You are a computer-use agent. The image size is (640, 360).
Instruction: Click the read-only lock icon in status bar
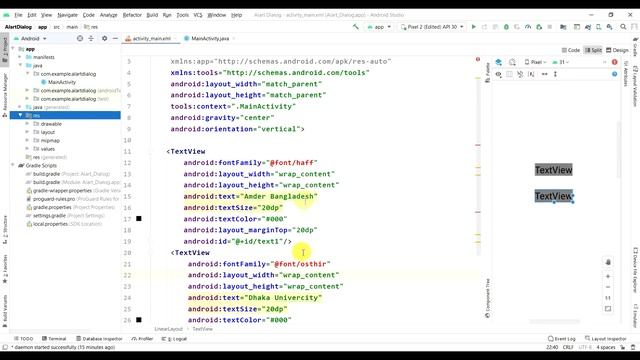[623, 347]
